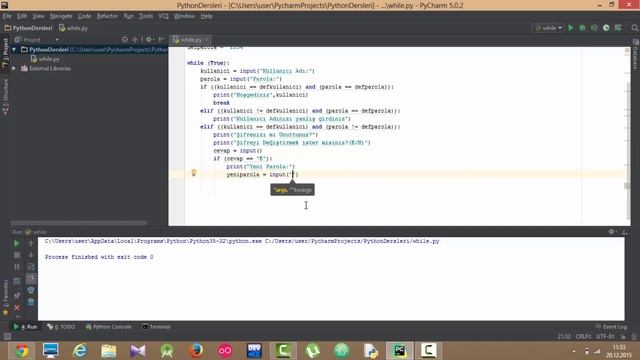This screenshot has width=640, height=360.
Task: Open the Tools menu
Action: [146, 16]
